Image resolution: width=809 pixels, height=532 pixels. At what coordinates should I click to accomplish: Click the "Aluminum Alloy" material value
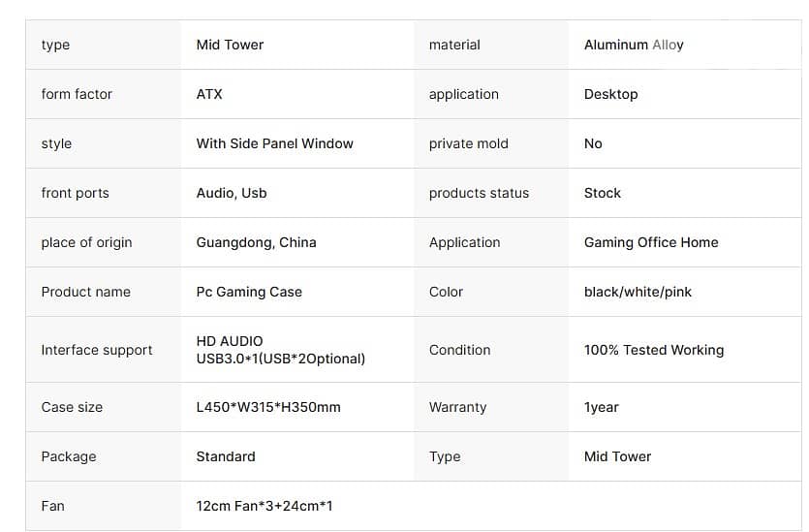[x=634, y=45]
